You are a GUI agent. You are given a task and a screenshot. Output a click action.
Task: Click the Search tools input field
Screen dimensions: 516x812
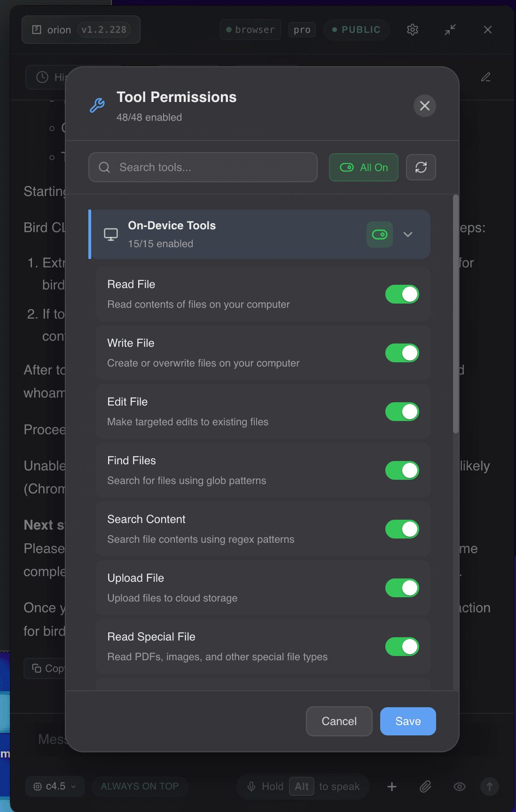[202, 167]
